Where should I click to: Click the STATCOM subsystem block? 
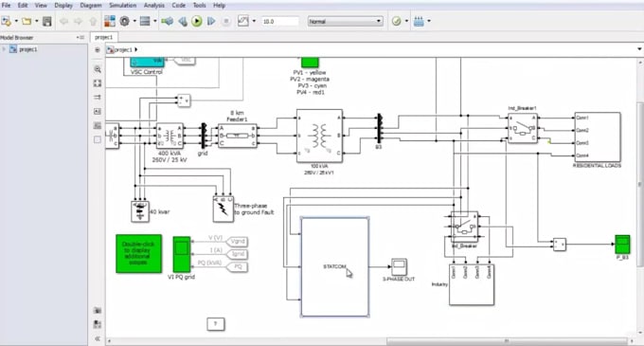[x=334, y=267]
